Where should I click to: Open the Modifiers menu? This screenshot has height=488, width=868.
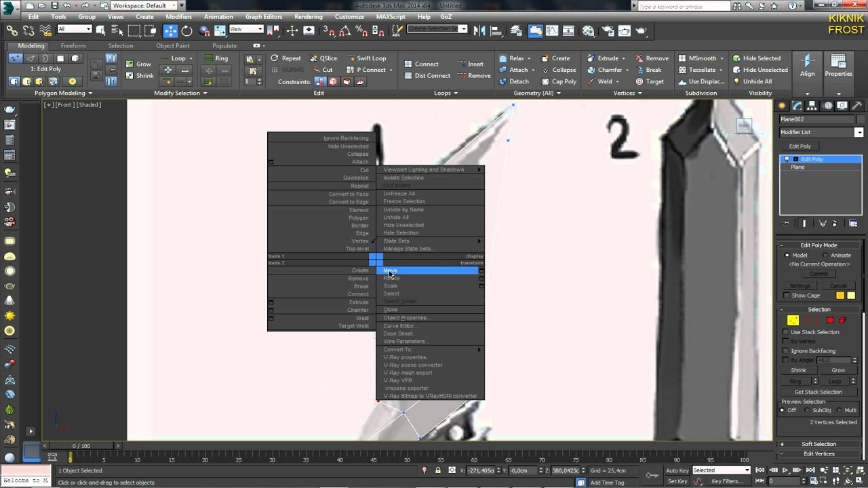pos(178,16)
